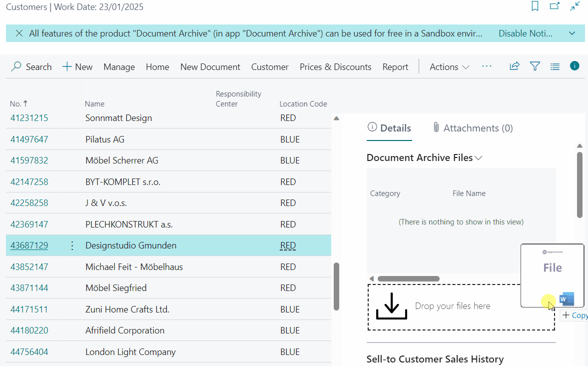This screenshot has height=366, width=588.
Task: Click the bookmark icon in the title bar
Action: [x=535, y=6]
